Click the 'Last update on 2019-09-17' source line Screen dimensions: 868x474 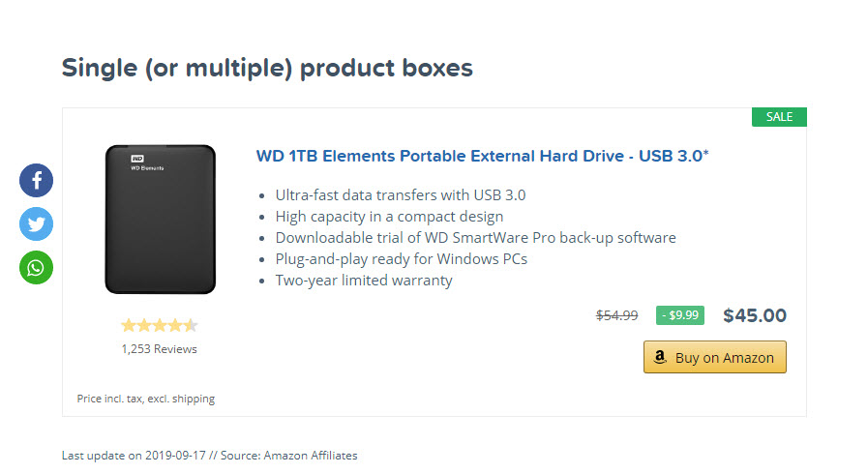pos(209,456)
